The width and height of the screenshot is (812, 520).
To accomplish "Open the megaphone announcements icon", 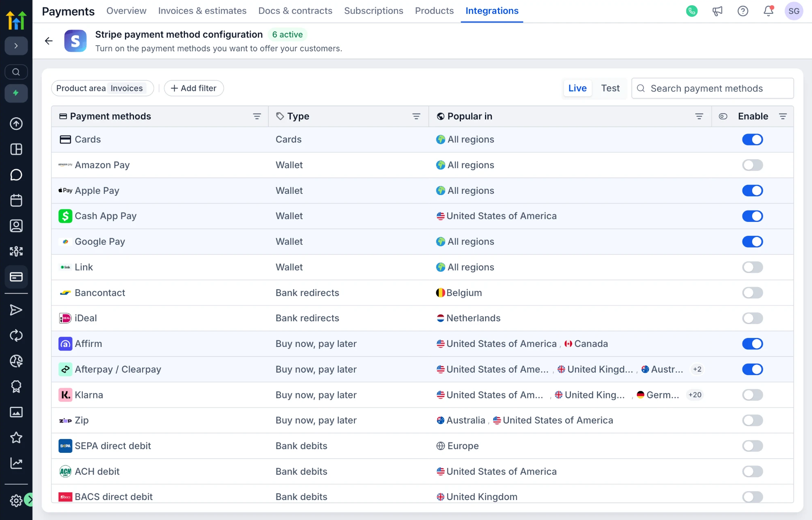I will click(x=717, y=11).
